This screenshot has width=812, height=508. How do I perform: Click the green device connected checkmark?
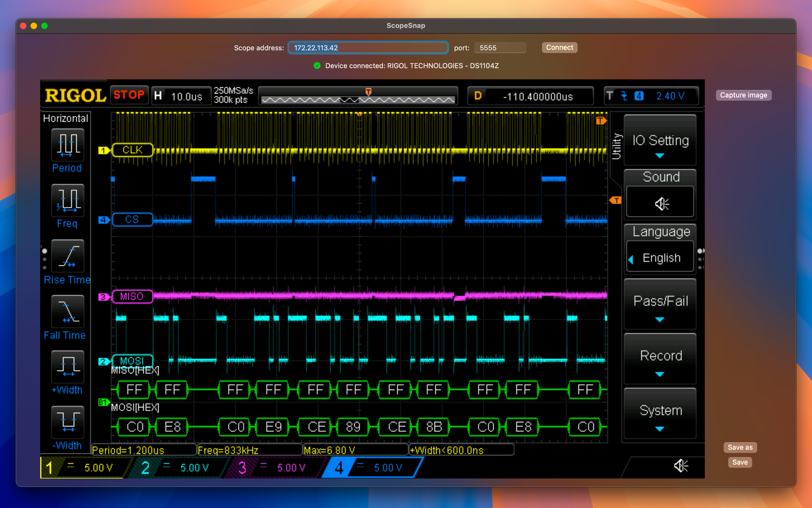317,65
